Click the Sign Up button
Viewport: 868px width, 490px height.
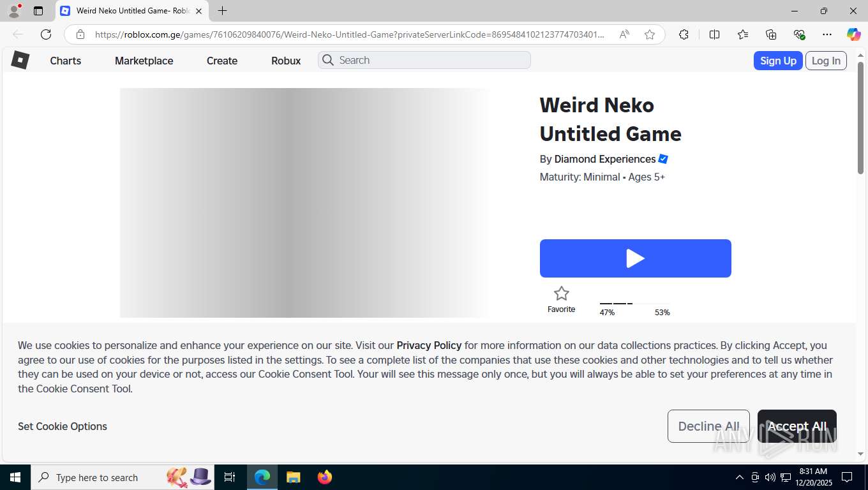pyautogui.click(x=778, y=61)
